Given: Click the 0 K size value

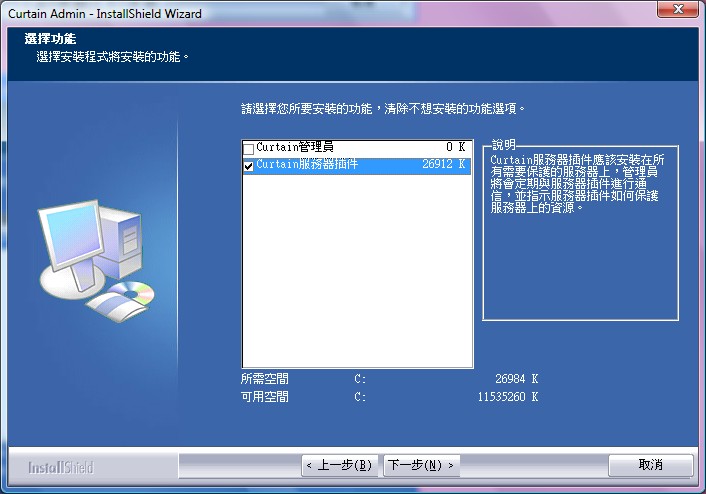Looking at the screenshot, I should pyautogui.click(x=456, y=147).
